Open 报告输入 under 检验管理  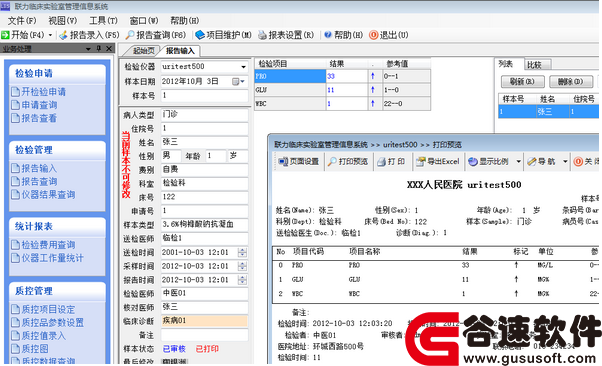(34, 168)
